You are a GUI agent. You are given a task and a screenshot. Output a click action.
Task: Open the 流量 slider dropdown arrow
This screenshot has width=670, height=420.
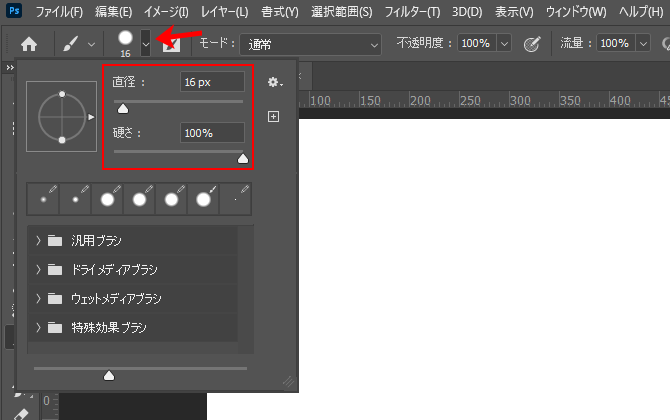(644, 43)
